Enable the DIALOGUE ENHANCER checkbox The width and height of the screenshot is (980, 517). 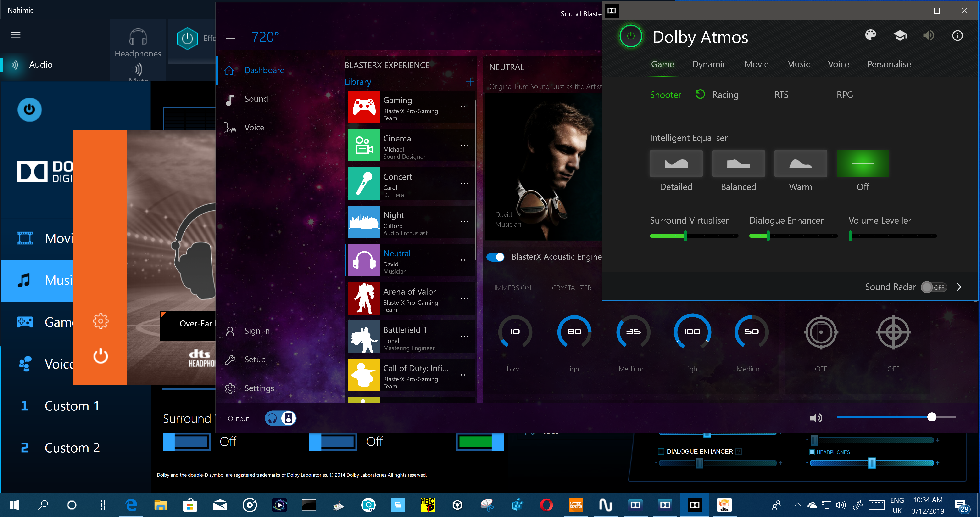click(x=661, y=451)
